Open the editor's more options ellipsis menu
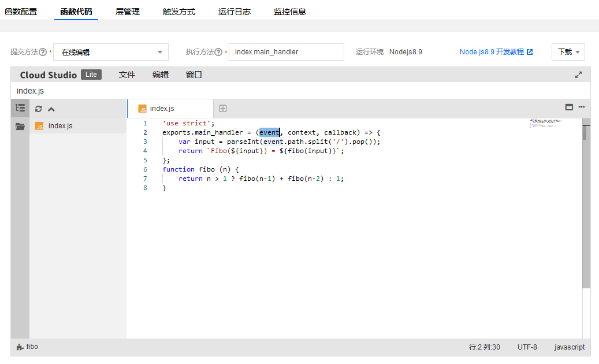Viewport: 599px width, 364px height. pos(582,107)
